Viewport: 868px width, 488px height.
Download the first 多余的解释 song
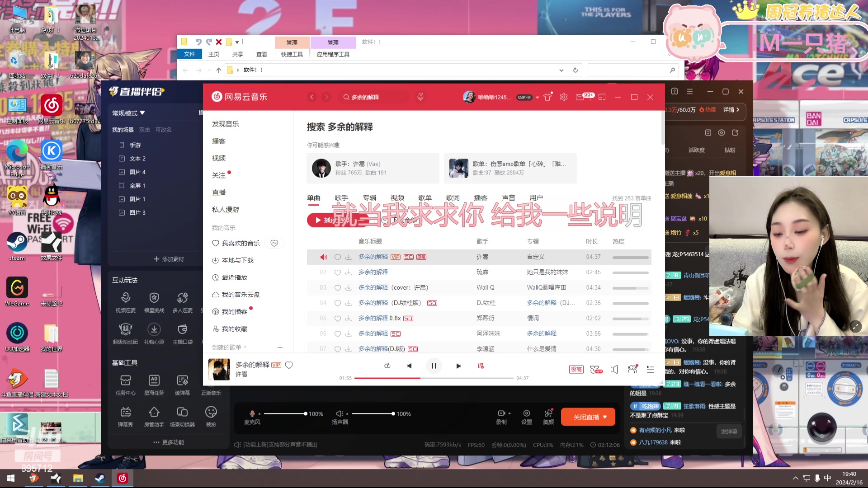(349, 257)
